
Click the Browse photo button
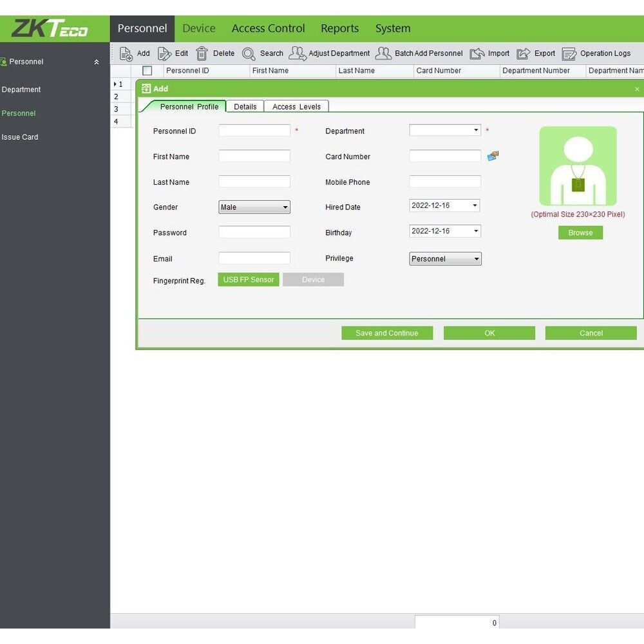point(580,232)
